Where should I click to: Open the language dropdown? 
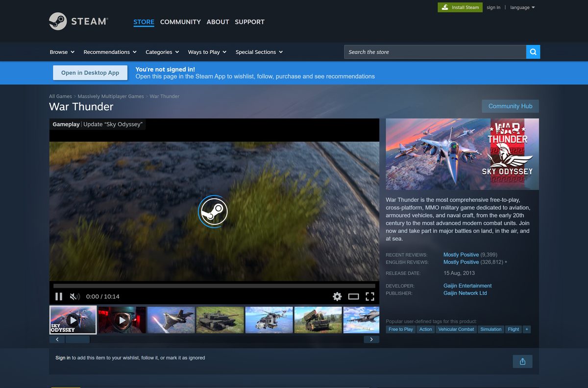tap(522, 7)
